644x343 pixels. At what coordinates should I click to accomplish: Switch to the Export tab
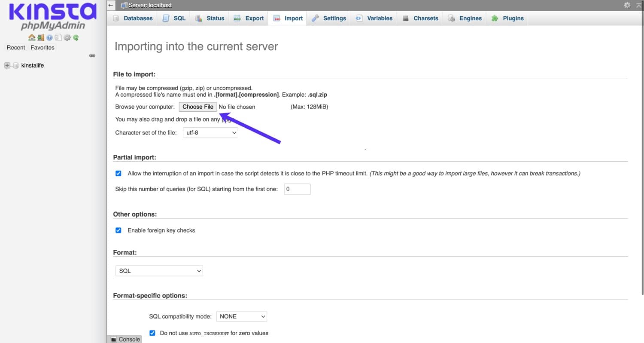coord(254,18)
